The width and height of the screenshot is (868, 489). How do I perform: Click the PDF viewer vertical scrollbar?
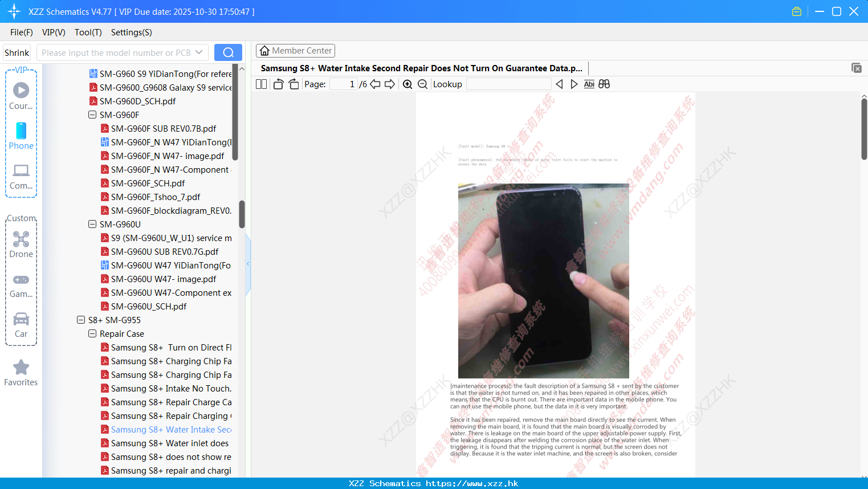point(864,129)
